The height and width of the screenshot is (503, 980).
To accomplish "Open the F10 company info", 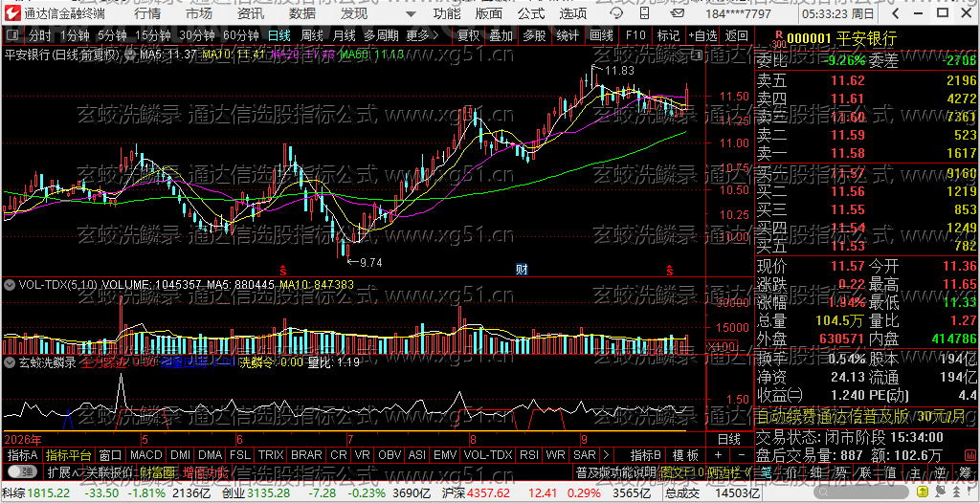I will click(x=635, y=35).
